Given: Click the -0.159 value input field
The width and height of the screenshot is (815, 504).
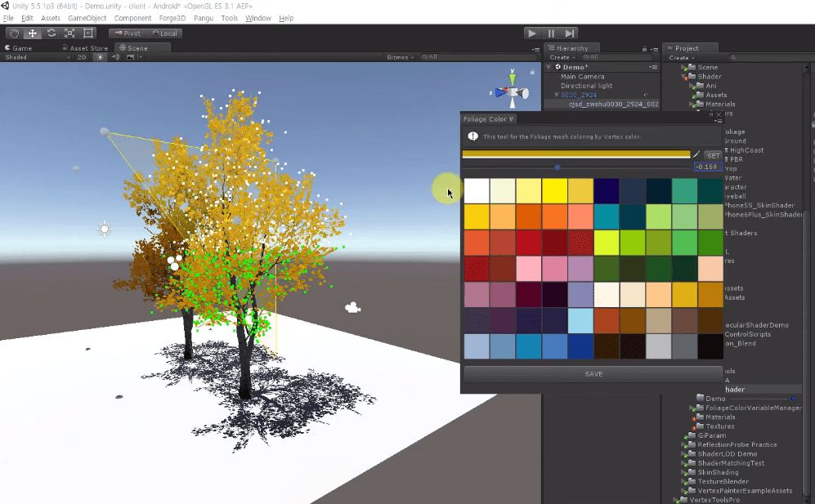Looking at the screenshot, I should click(706, 167).
